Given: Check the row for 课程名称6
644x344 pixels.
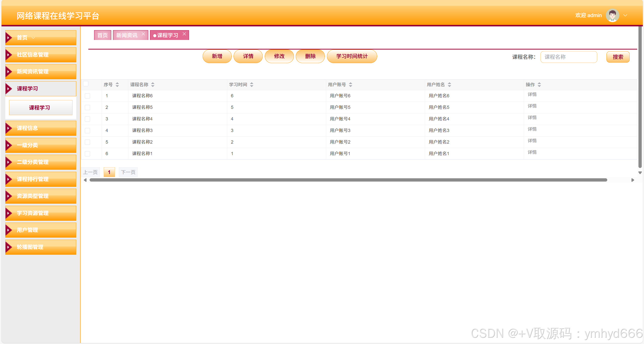Looking at the screenshot, I should [87, 96].
